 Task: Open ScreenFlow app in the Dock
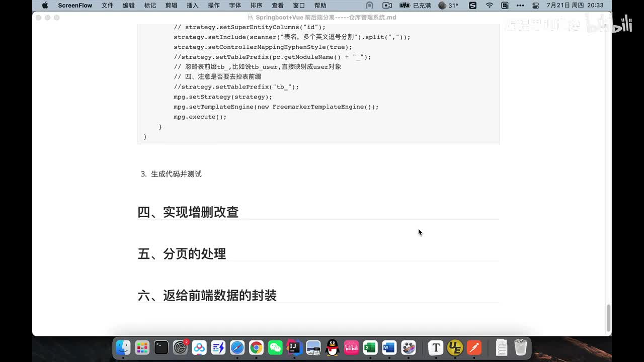[x=409, y=347]
